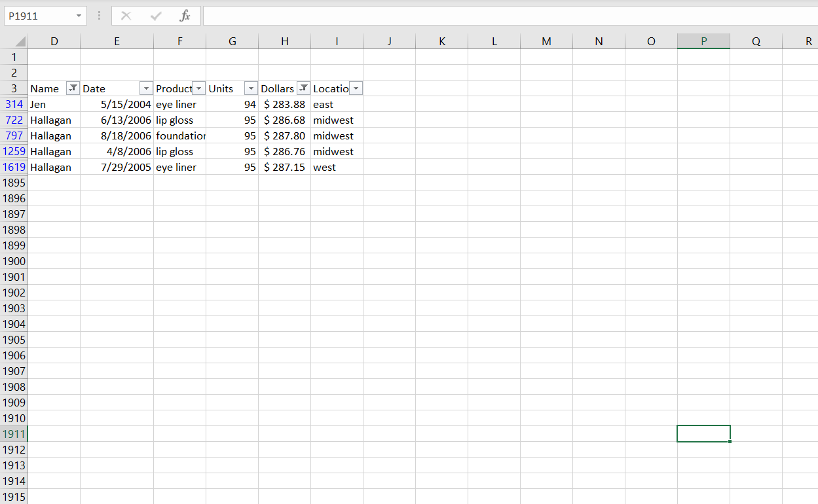Open the Units column filter dropdown

tap(251, 88)
